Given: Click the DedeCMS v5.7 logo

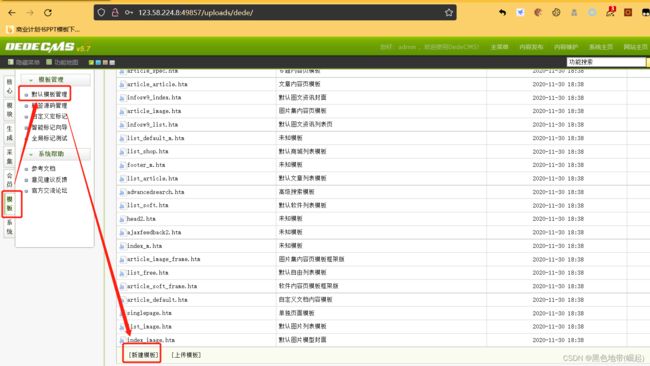Looking at the screenshot, I should coord(48,47).
